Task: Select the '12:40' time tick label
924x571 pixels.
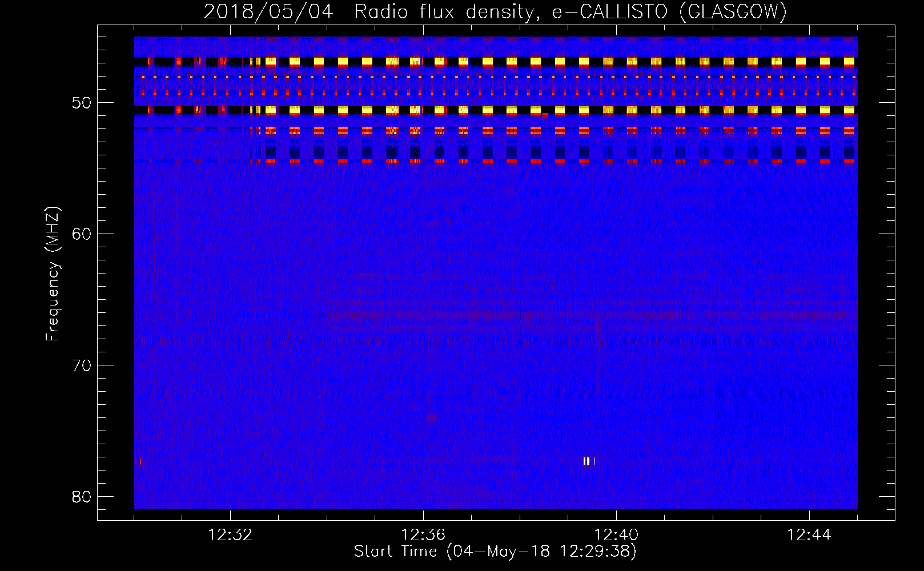Action: (616, 535)
